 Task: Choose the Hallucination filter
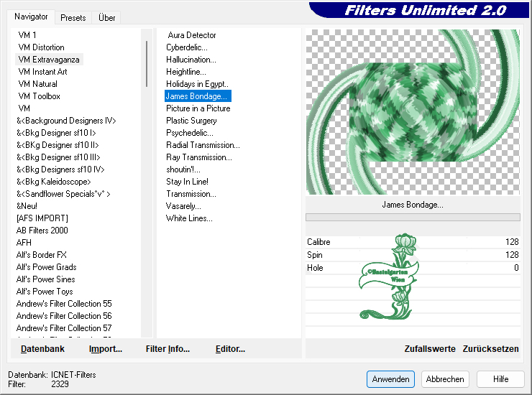pos(191,60)
